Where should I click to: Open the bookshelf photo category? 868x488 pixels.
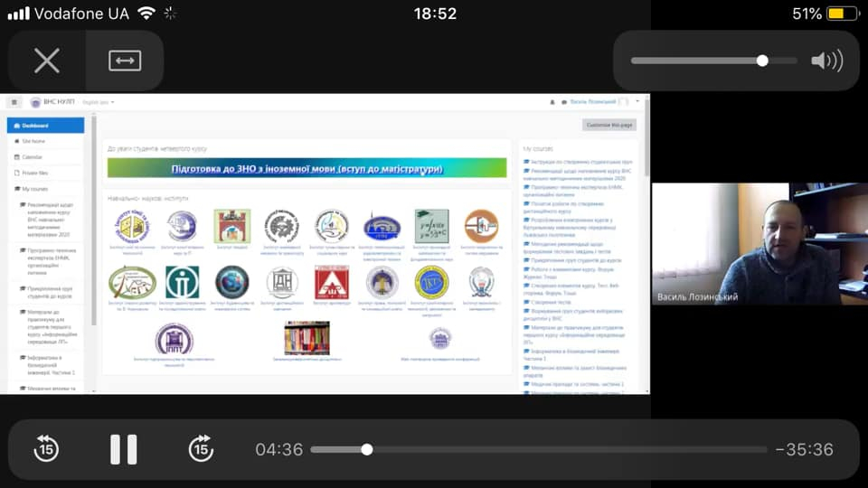click(x=307, y=338)
